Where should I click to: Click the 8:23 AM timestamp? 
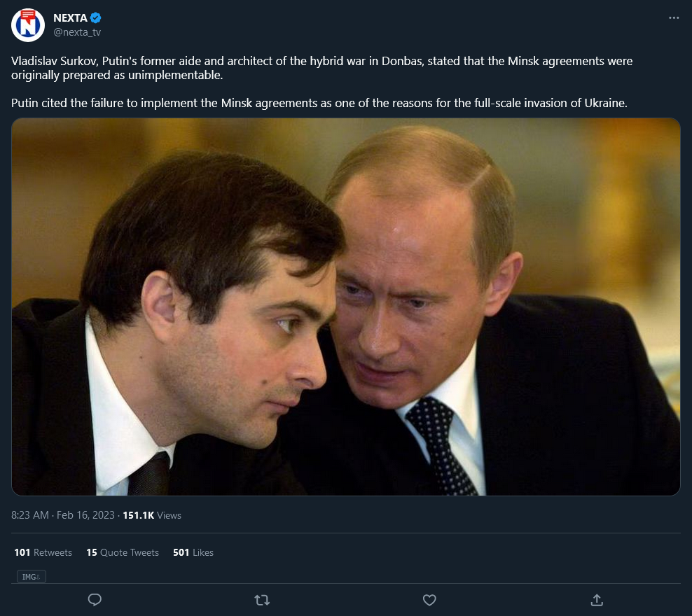tap(30, 515)
